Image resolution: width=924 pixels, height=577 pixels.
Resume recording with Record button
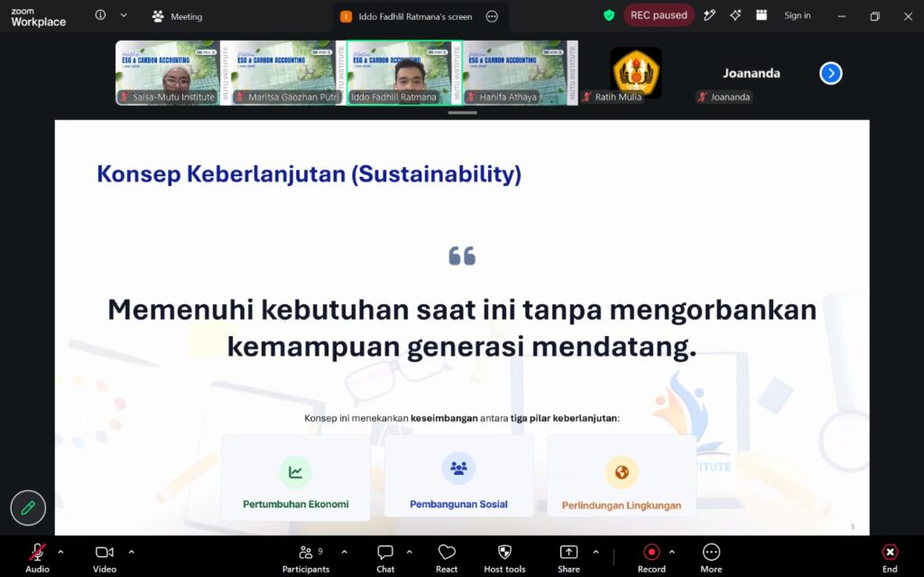(651, 557)
